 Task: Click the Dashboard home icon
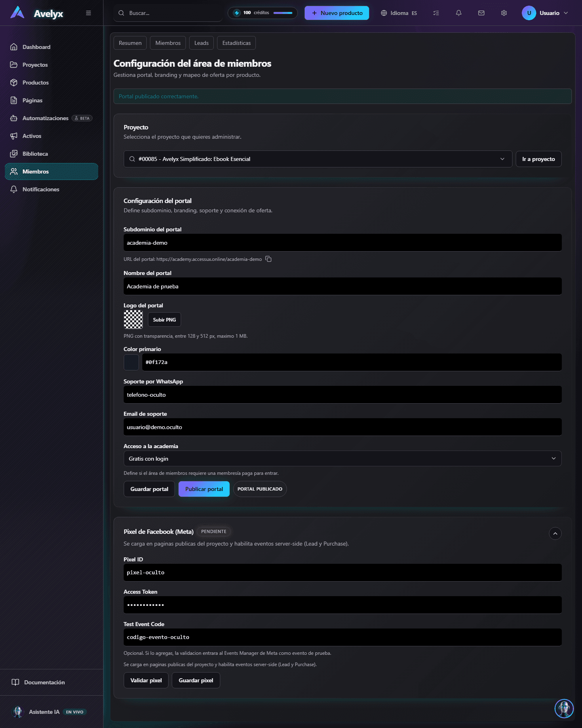click(14, 47)
